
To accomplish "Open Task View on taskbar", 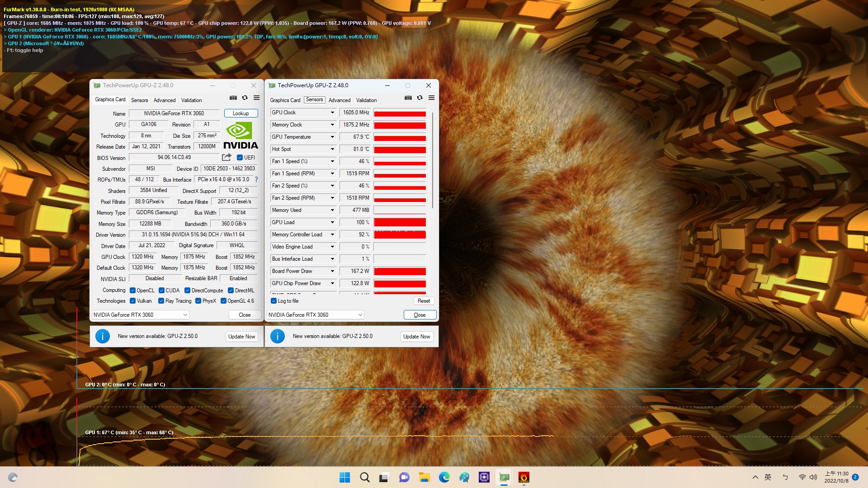I will pyautogui.click(x=384, y=477).
